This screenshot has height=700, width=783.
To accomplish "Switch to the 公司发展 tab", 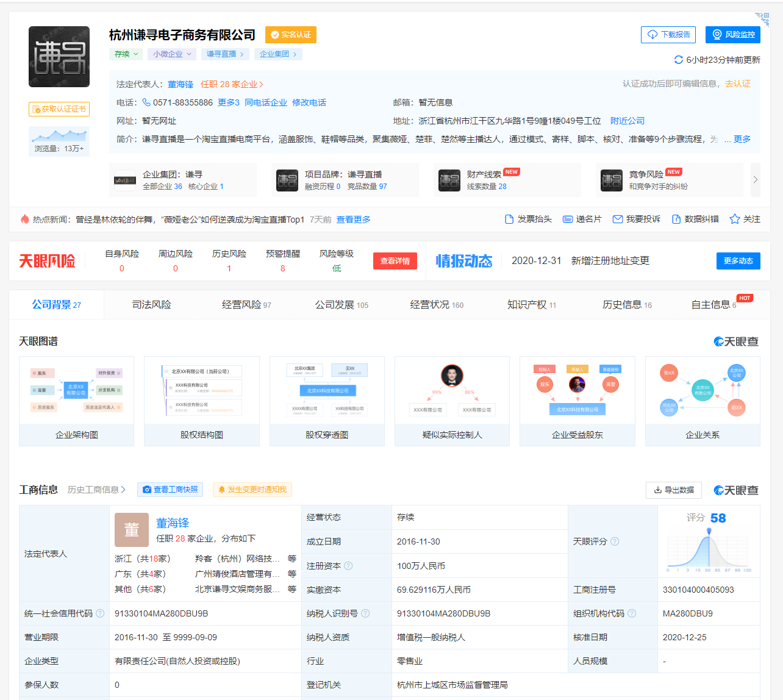I will pyautogui.click(x=341, y=305).
